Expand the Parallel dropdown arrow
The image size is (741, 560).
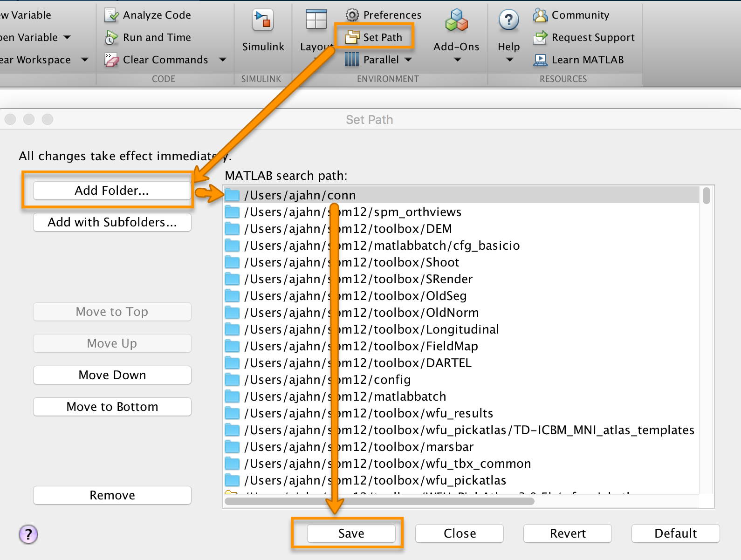tap(408, 60)
